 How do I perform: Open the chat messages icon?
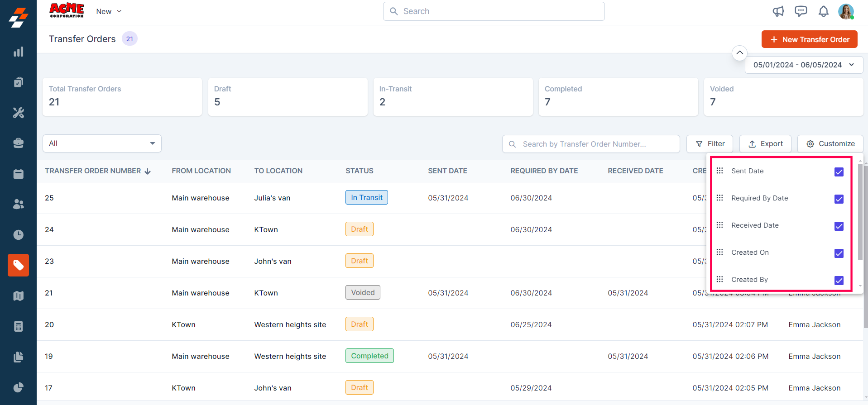pyautogui.click(x=801, y=11)
